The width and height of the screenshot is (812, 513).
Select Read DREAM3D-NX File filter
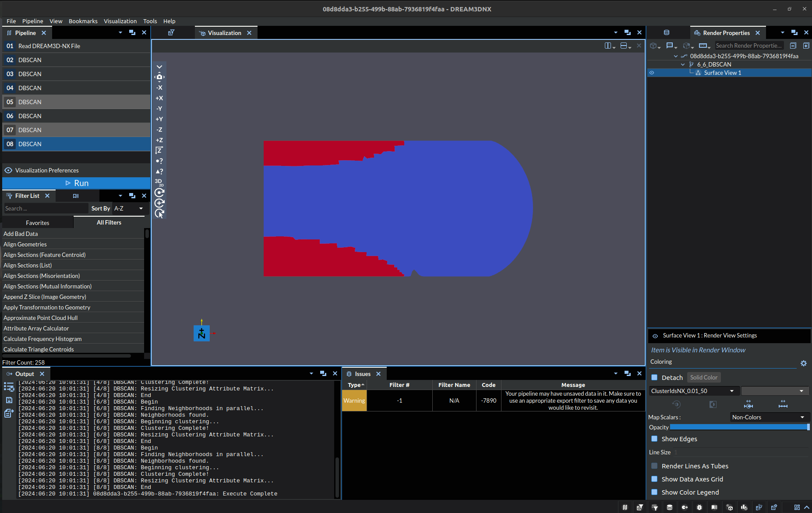[77, 46]
